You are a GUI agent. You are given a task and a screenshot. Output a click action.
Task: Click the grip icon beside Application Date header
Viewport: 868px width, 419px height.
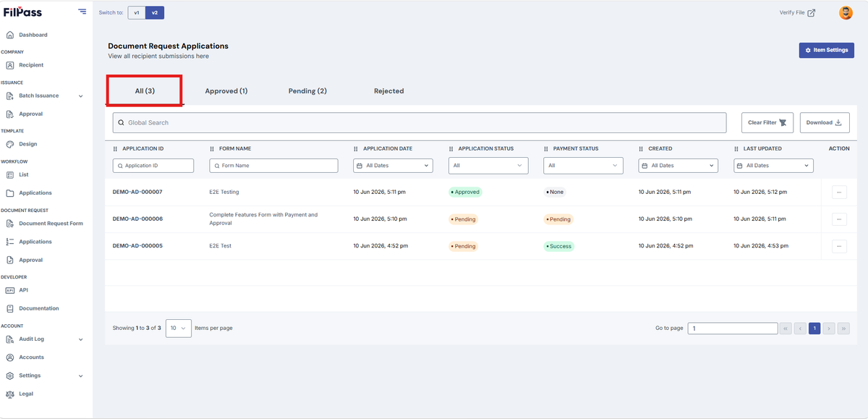tap(356, 149)
